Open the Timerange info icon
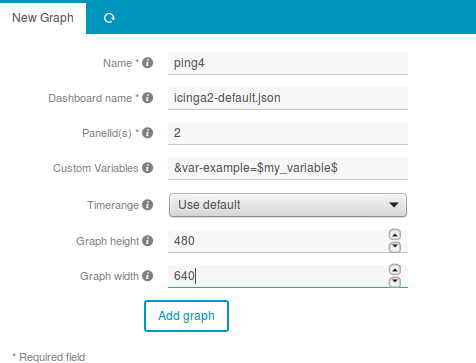 pos(147,205)
